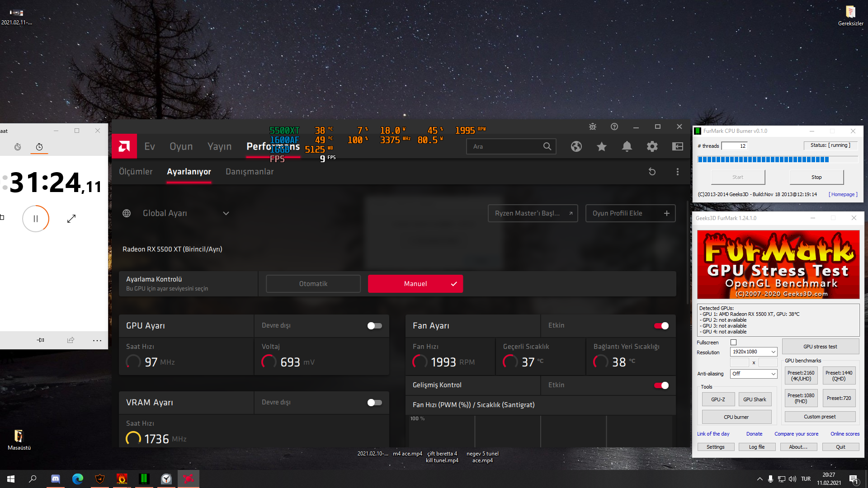The width and height of the screenshot is (868, 488).
Task: Open the Oyun tab
Action: [x=181, y=146]
